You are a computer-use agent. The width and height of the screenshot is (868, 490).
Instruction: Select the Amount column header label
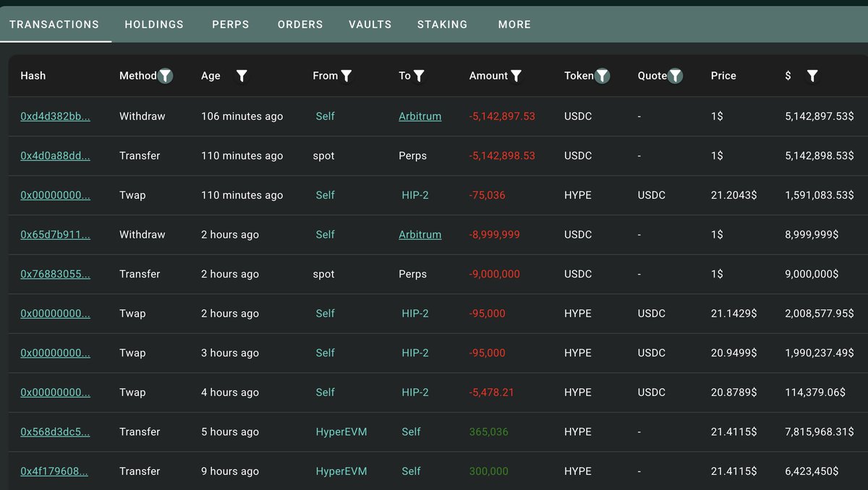coord(489,76)
